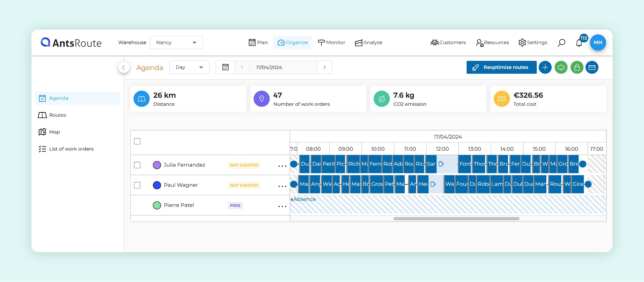
Task: Check the Paul Wagner row checkbox
Action: (x=137, y=185)
